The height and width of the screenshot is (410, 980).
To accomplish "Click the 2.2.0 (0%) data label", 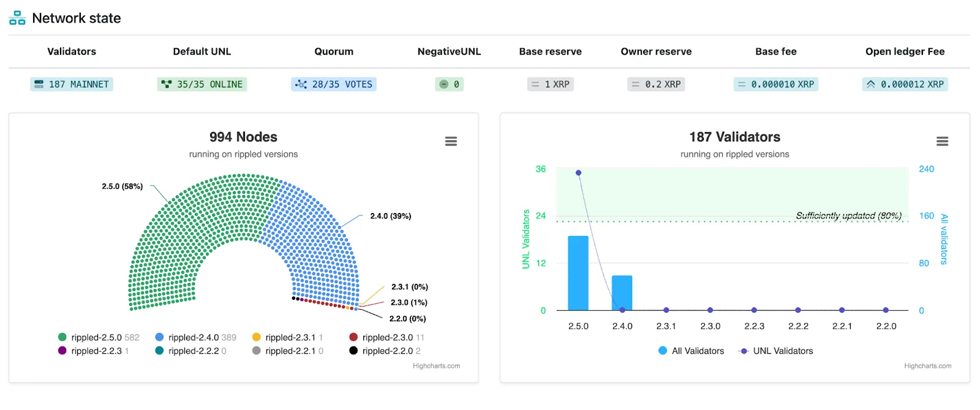I will [407, 318].
